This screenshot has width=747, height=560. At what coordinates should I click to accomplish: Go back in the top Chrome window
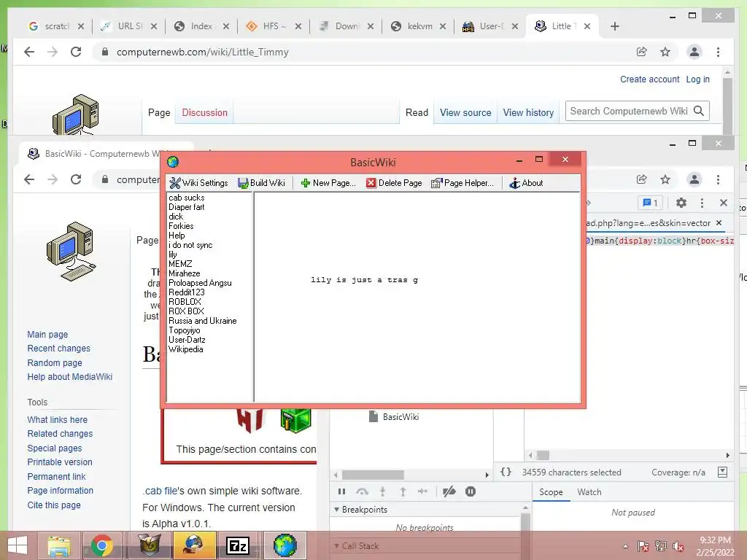(x=29, y=52)
